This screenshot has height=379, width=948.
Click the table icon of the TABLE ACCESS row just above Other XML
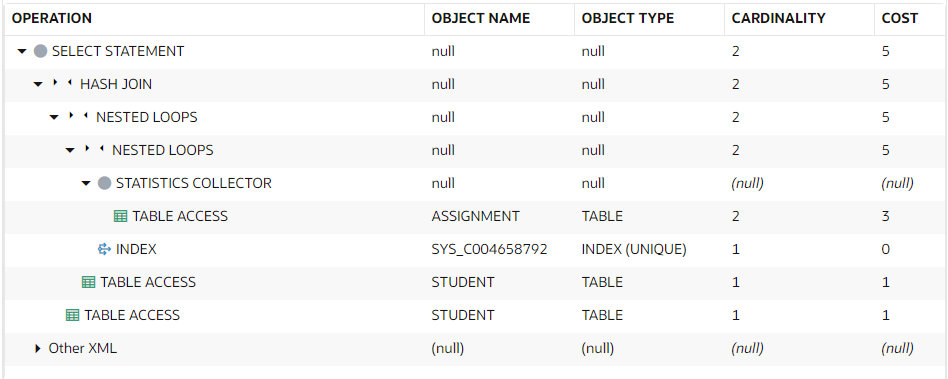[x=73, y=315]
